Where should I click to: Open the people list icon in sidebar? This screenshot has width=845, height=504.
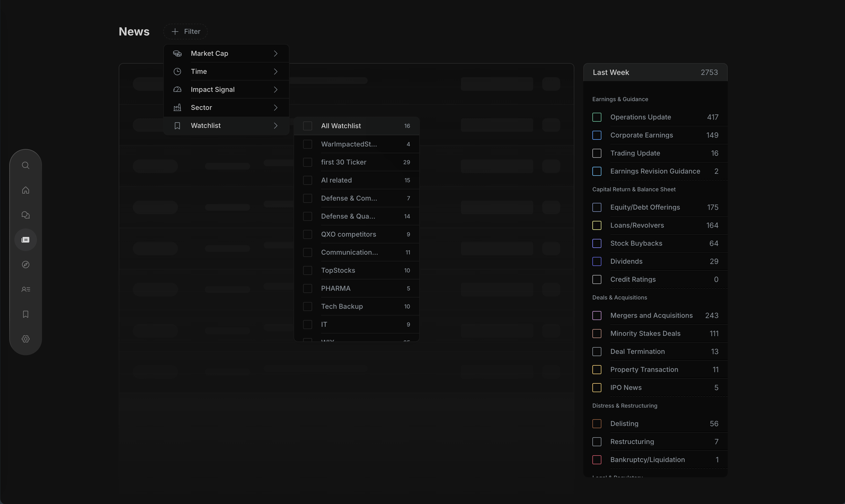pos(25,290)
